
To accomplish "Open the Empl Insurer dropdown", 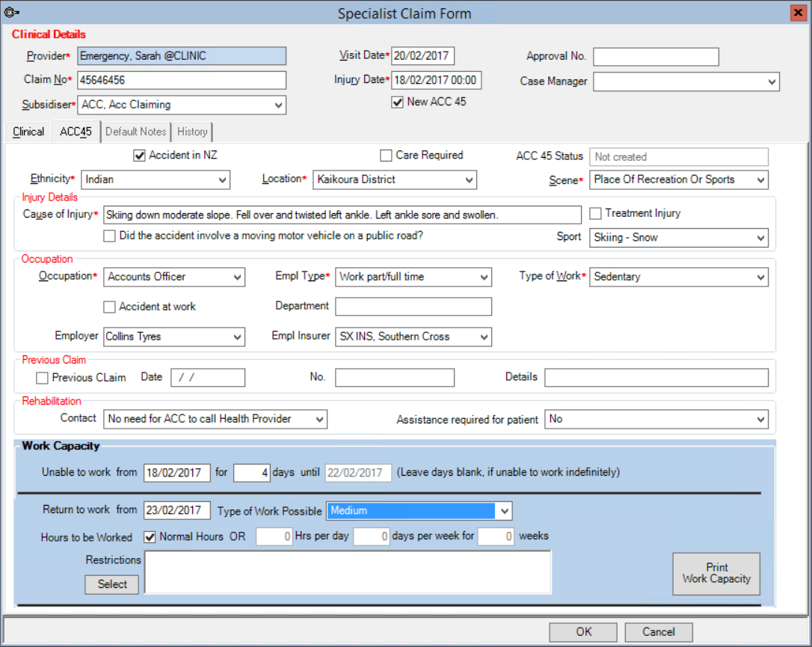I will click(484, 337).
